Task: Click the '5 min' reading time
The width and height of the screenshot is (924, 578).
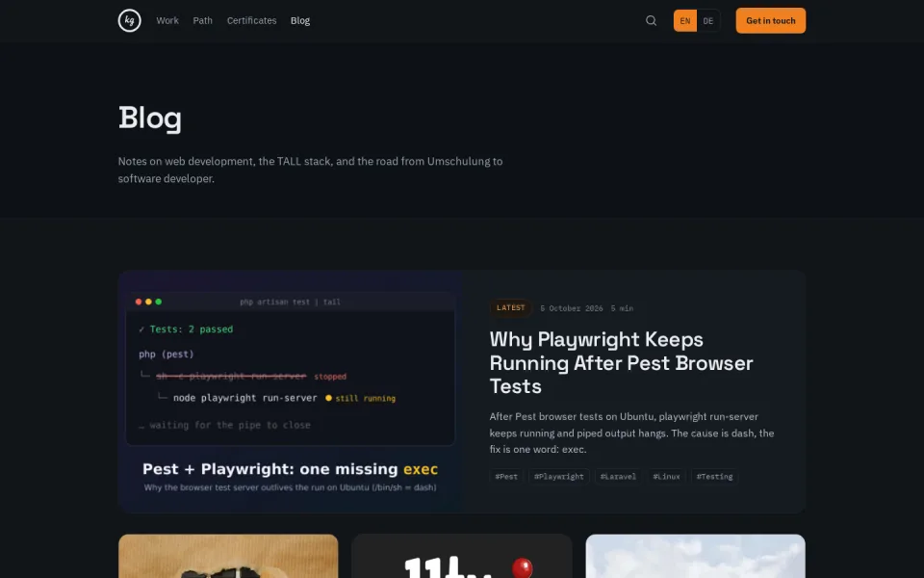Action: pos(622,308)
